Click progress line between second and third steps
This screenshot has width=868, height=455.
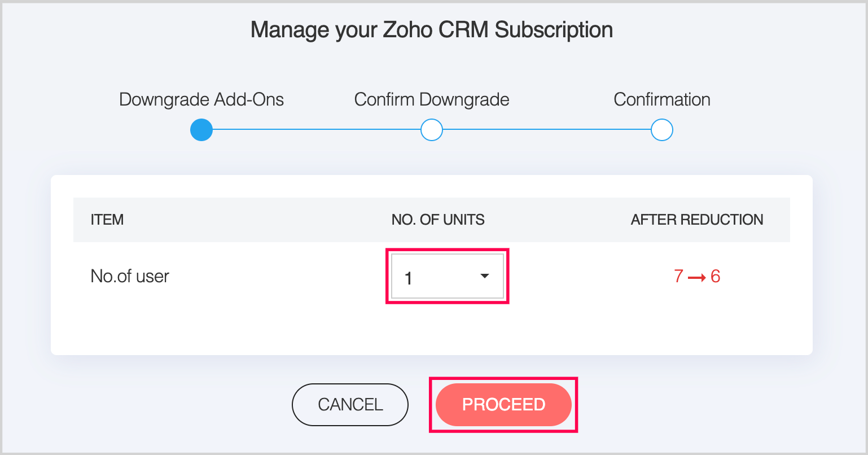tap(546, 130)
